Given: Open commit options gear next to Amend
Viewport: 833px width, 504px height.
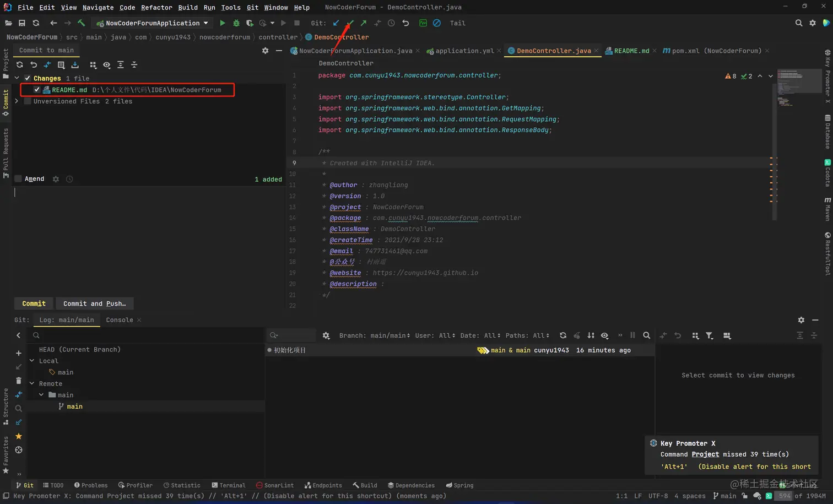Looking at the screenshot, I should [56, 179].
